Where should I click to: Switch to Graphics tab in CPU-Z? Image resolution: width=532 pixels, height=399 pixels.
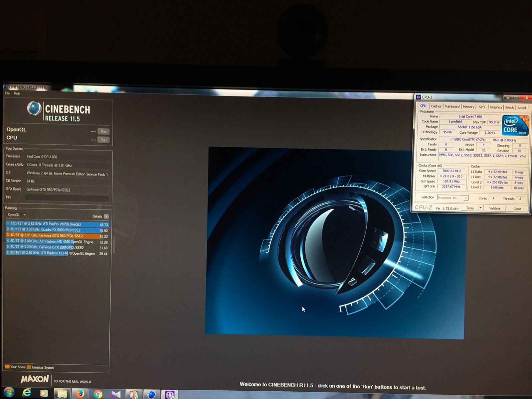click(496, 107)
